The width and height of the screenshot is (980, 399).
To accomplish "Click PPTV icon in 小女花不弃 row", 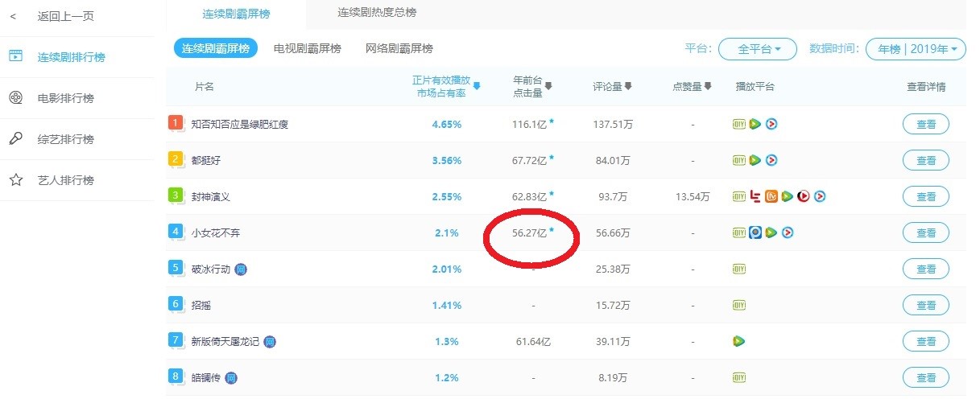I will click(x=755, y=232).
